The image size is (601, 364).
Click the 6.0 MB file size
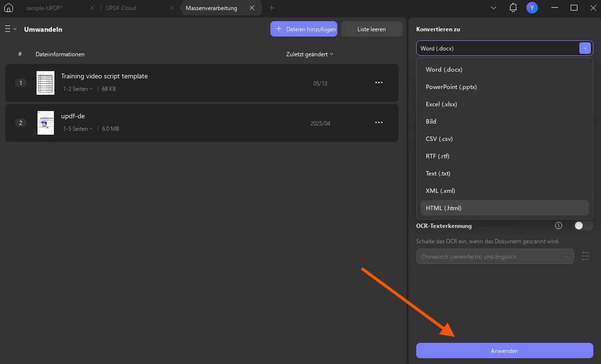111,129
